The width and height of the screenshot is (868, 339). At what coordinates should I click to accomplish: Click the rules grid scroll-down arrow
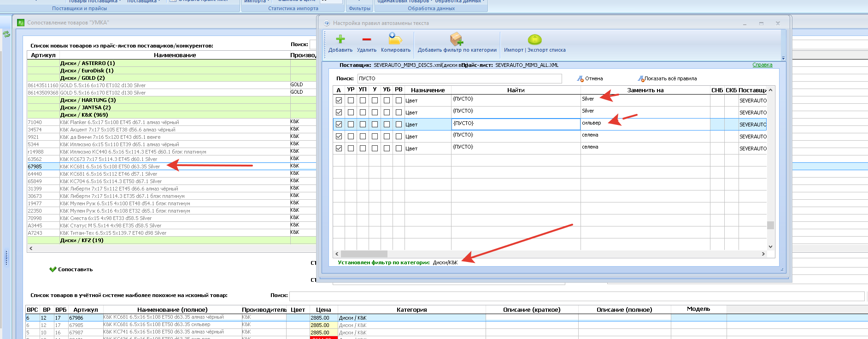[x=770, y=247]
